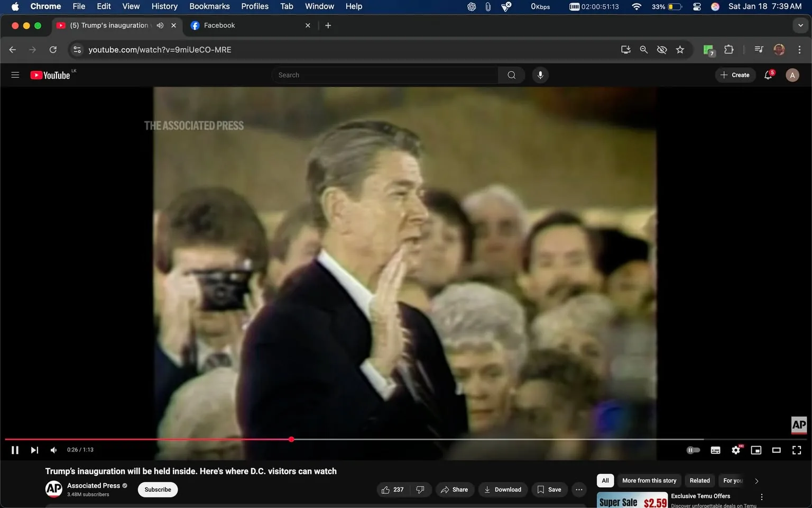The width and height of the screenshot is (812, 508).
Task: Expand Chrome tab search dropdown arrow
Action: pos(800,25)
